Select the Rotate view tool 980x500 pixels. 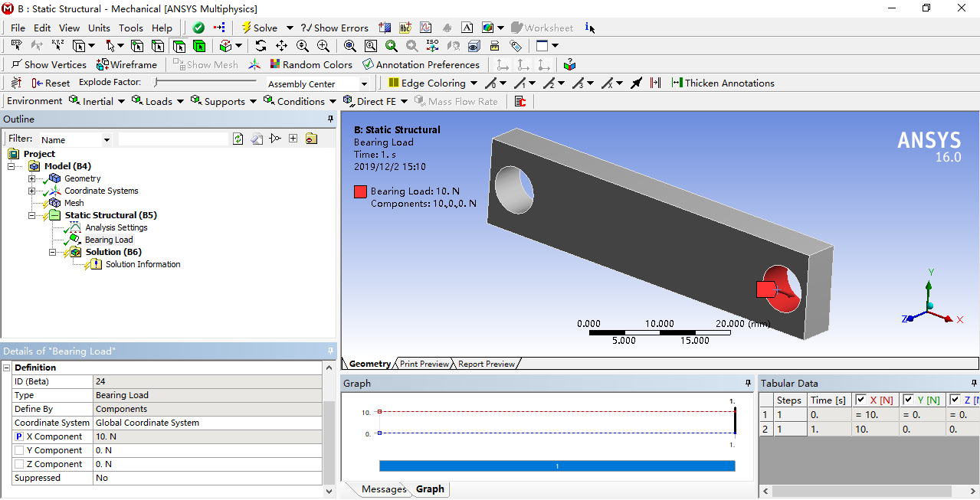click(x=260, y=46)
